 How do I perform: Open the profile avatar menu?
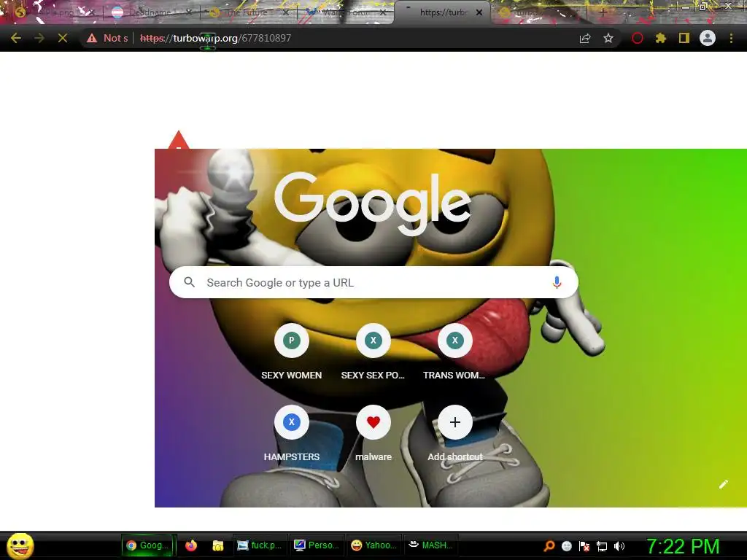coord(708,38)
